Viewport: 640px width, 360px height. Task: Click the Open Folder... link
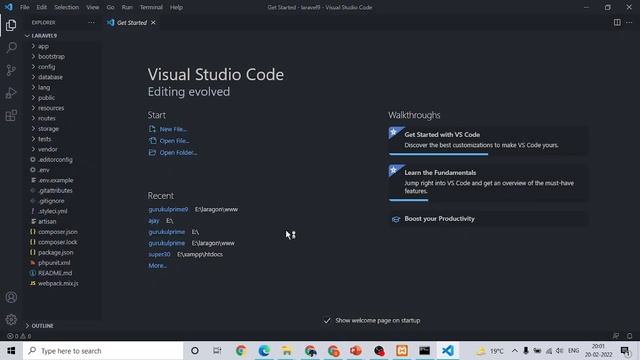click(178, 152)
